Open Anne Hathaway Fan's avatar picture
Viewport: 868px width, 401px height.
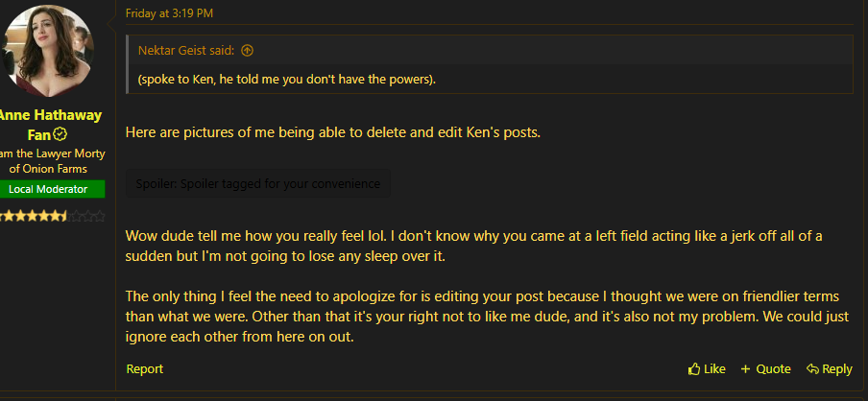point(48,50)
